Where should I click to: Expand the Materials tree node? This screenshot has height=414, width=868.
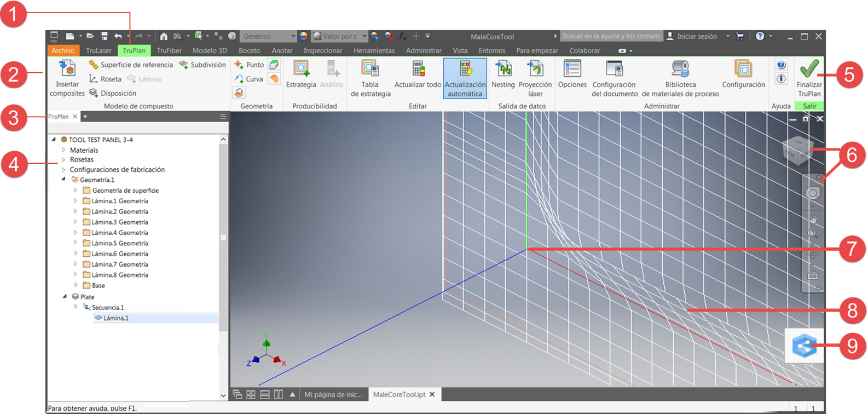63,150
